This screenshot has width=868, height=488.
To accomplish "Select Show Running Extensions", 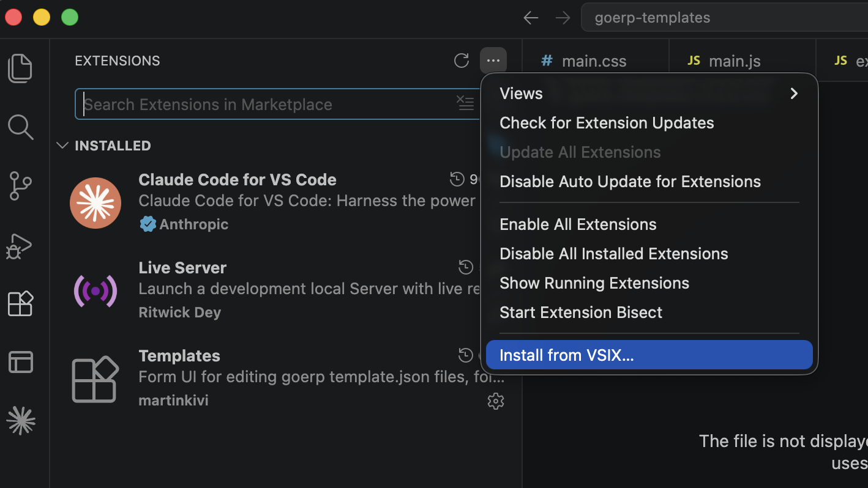I will [x=649, y=283].
